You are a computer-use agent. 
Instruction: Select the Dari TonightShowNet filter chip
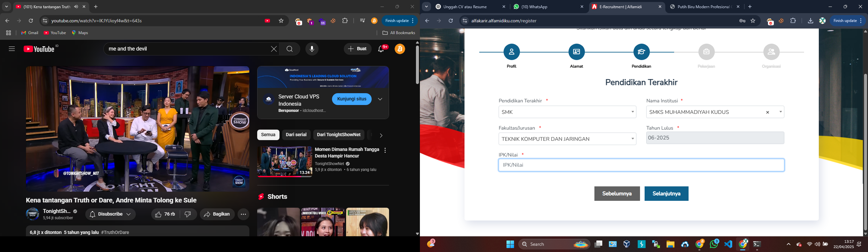point(339,135)
